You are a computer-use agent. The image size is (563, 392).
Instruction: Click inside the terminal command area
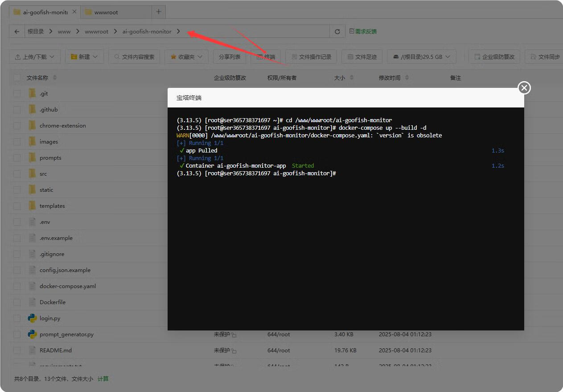(x=345, y=245)
